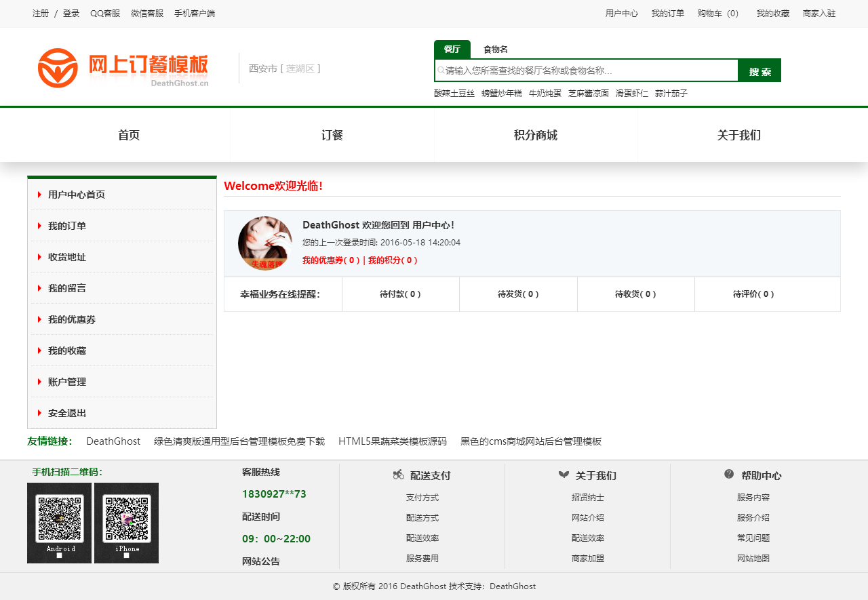The image size is (868, 600).
Task: Click the delivery scooter icon in footer
Action: (x=399, y=475)
